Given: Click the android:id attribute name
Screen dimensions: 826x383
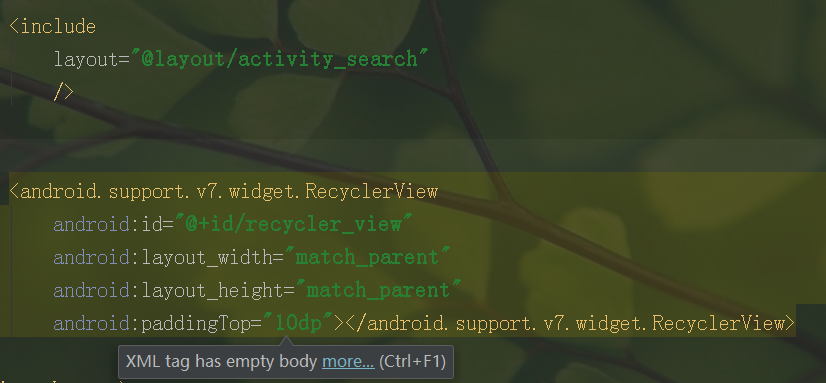Looking at the screenshot, I should 108,224.
